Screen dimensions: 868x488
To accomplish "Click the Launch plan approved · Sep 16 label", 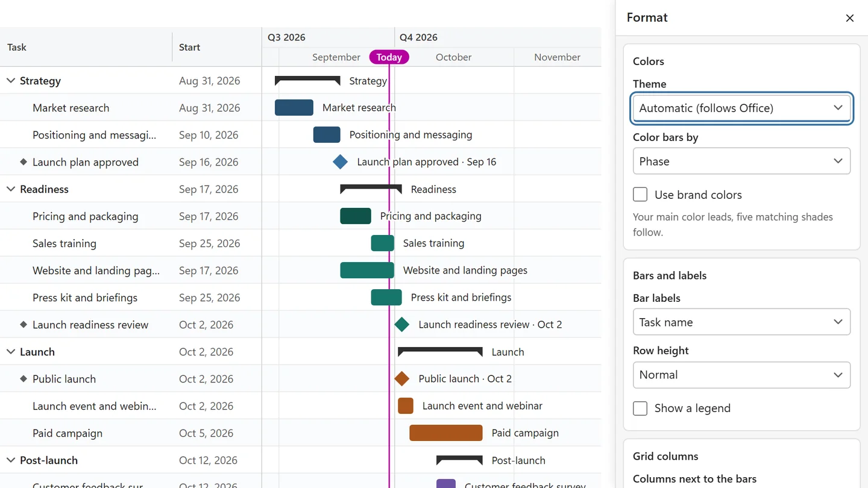I will (x=427, y=162).
